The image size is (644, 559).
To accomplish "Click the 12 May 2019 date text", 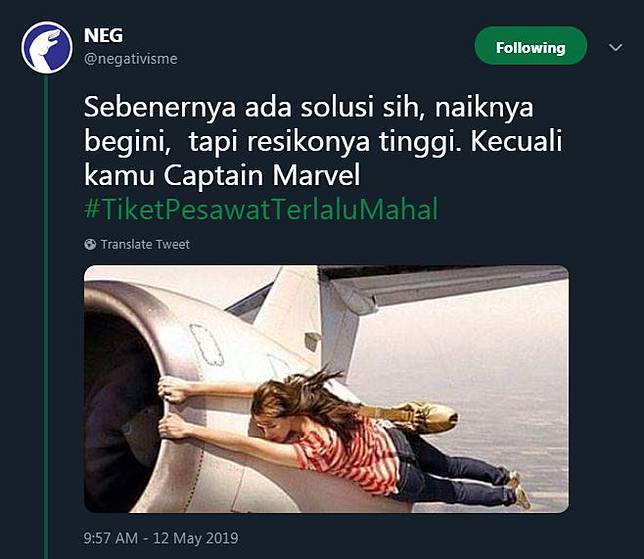I will pyautogui.click(x=197, y=538).
